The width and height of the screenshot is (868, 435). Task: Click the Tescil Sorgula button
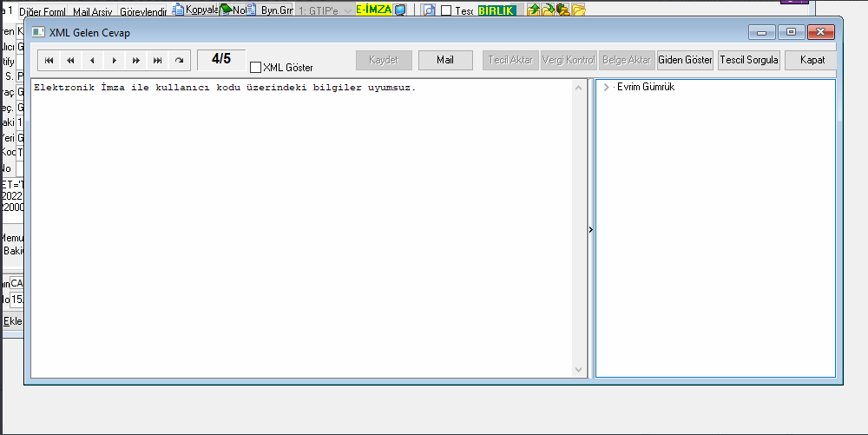[749, 60]
